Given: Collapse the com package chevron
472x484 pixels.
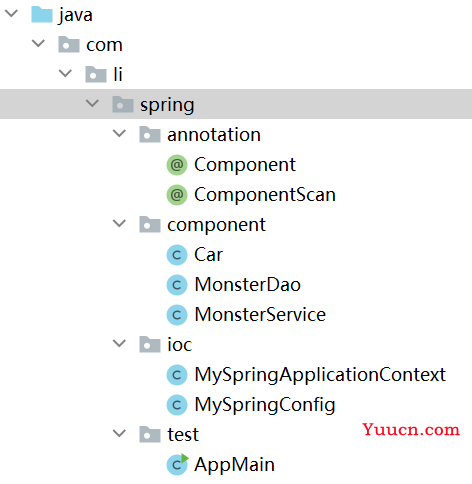Looking at the screenshot, I should (x=38, y=43).
